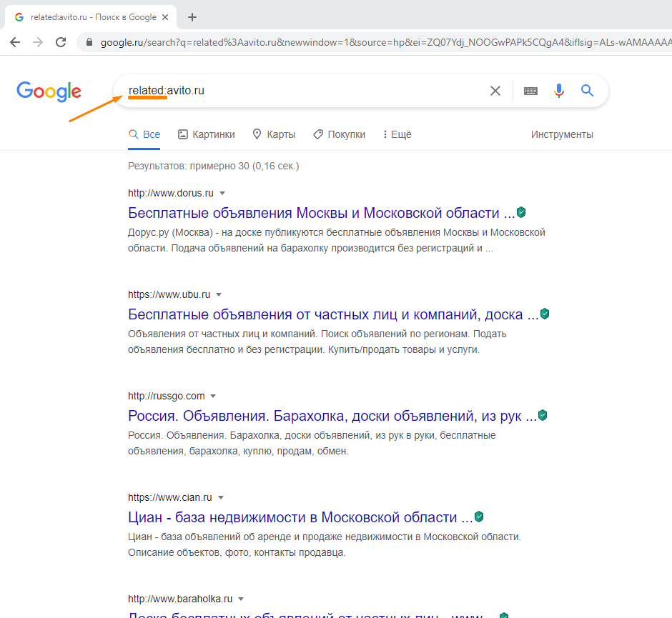Click the http://www.baraholka.ru URL
Image resolution: width=672 pixels, height=618 pixels.
point(180,599)
